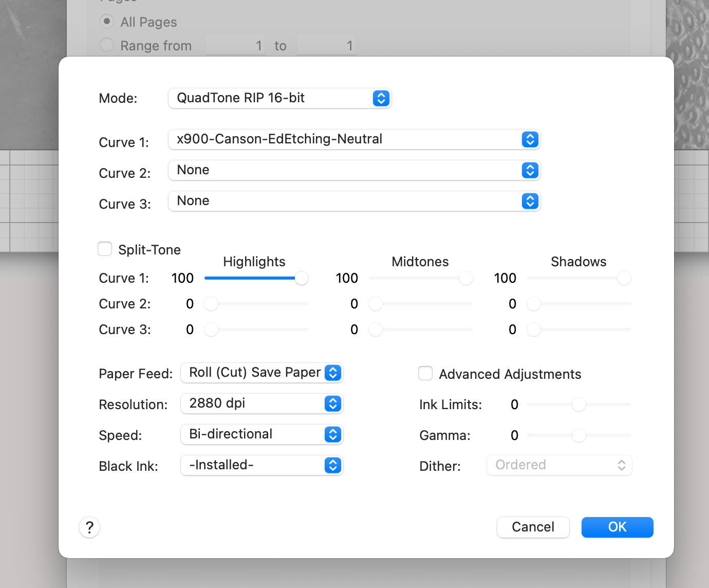Viewport: 709px width, 588px height.
Task: Click the Curve 2 Shadows slider knob
Action: click(534, 304)
